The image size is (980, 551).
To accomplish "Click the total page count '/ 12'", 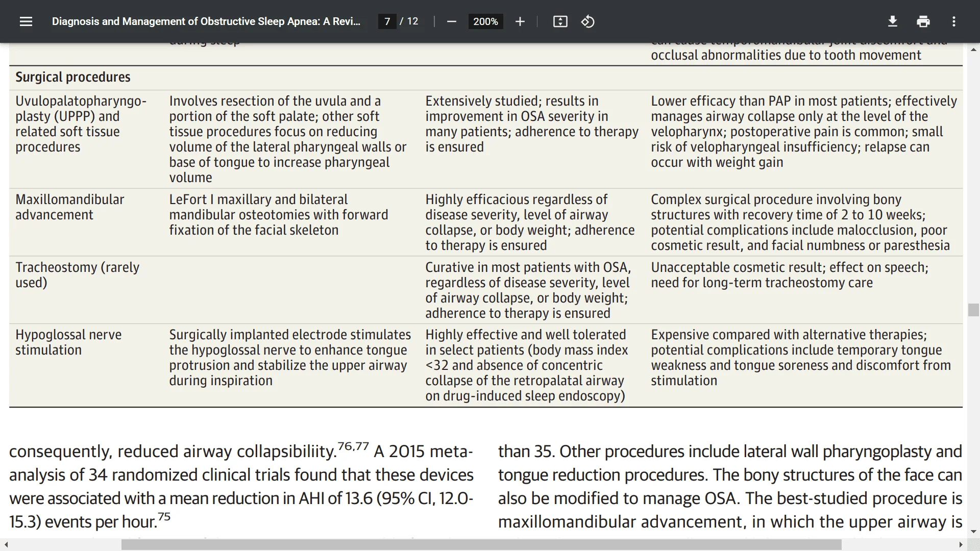I will coord(409,21).
